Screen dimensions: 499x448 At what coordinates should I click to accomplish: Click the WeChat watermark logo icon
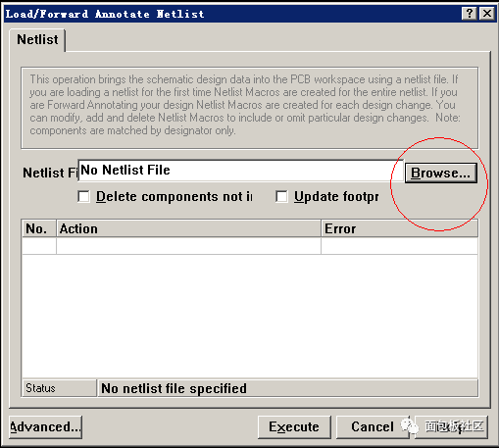409,425
